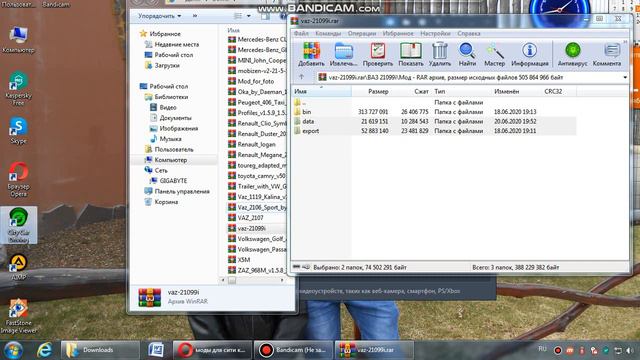Click the Explorer horizontal scrollbar thumb
Image resolution: width=640 pixels, height=360 pixels.
click(231, 280)
